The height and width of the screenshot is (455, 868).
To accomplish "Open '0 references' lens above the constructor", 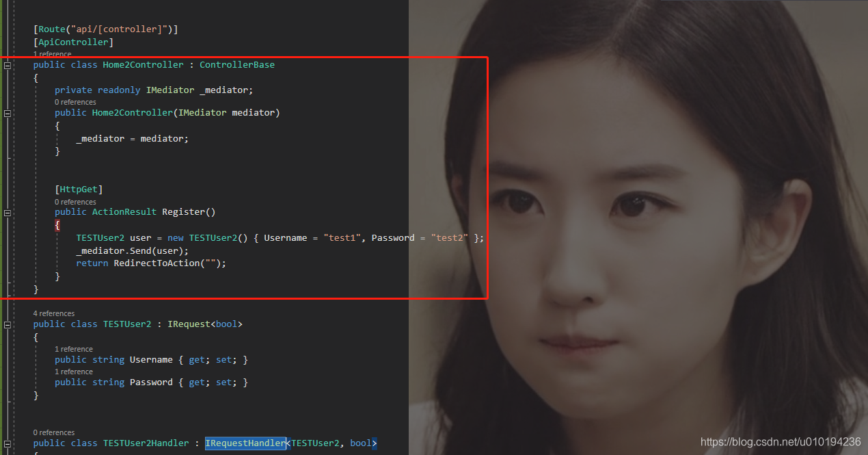I will [75, 102].
